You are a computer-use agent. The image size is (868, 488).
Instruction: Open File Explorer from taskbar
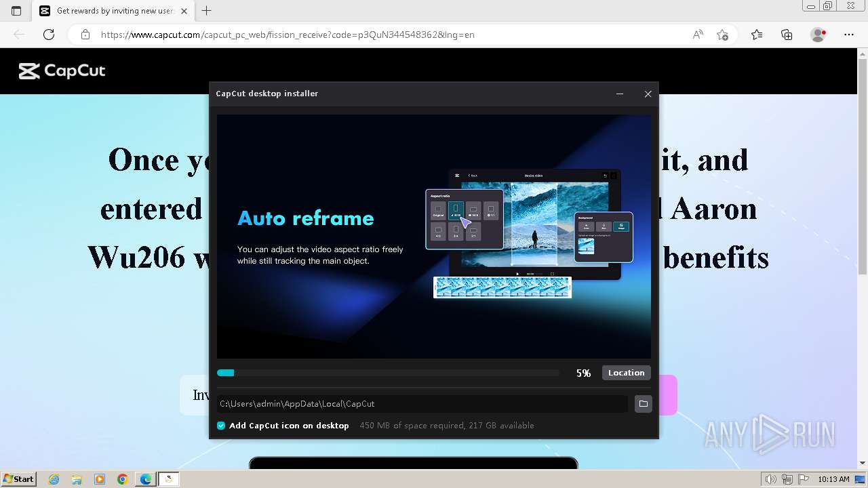pyautogui.click(x=77, y=479)
